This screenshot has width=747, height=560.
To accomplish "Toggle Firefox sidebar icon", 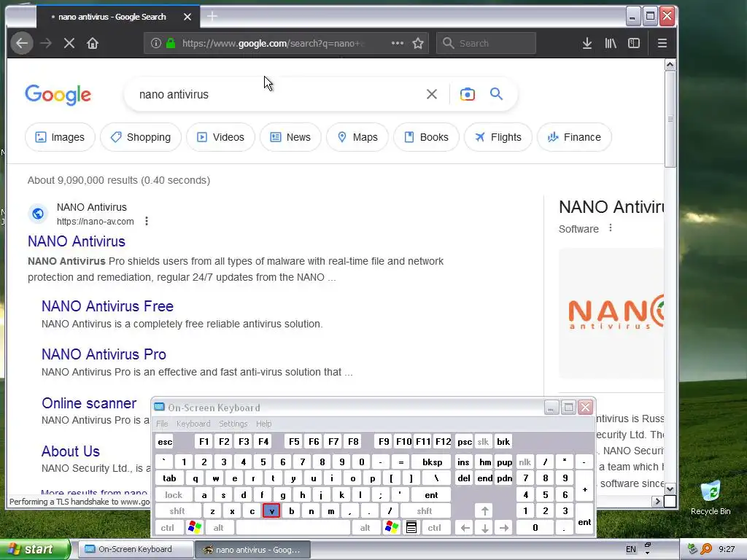I will (x=634, y=43).
